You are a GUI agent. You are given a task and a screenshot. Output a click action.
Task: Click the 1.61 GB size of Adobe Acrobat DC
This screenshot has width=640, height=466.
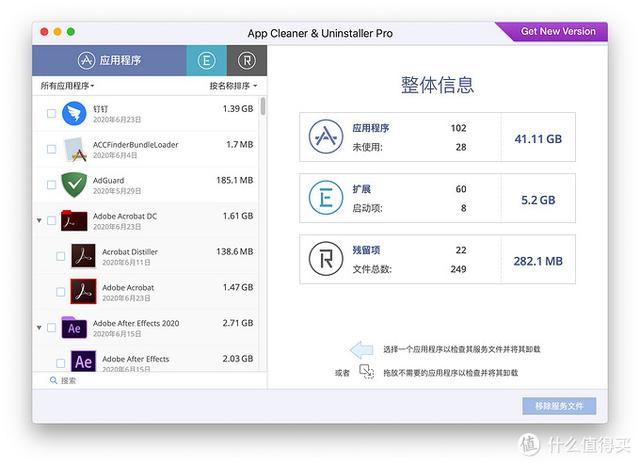click(238, 216)
